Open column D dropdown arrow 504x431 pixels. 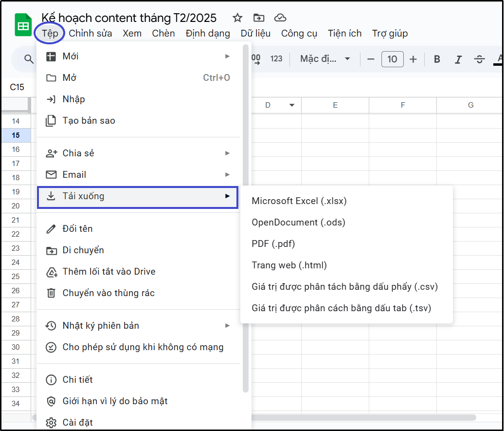pos(292,105)
